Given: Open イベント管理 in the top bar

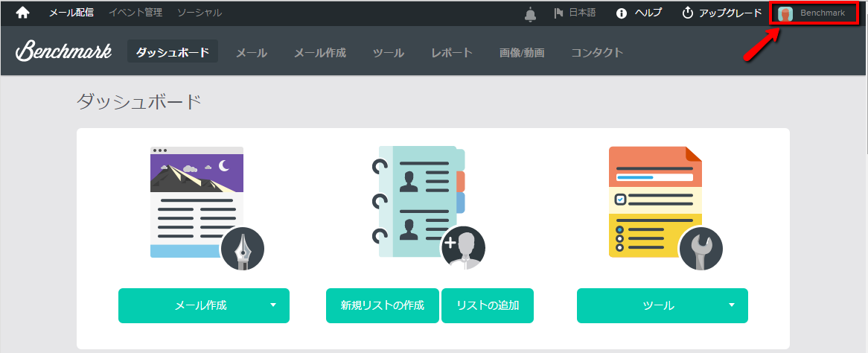Looking at the screenshot, I should click(135, 13).
